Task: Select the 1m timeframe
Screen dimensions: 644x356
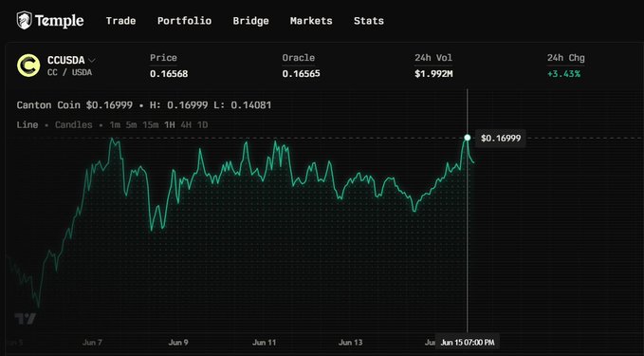Action: click(x=115, y=124)
